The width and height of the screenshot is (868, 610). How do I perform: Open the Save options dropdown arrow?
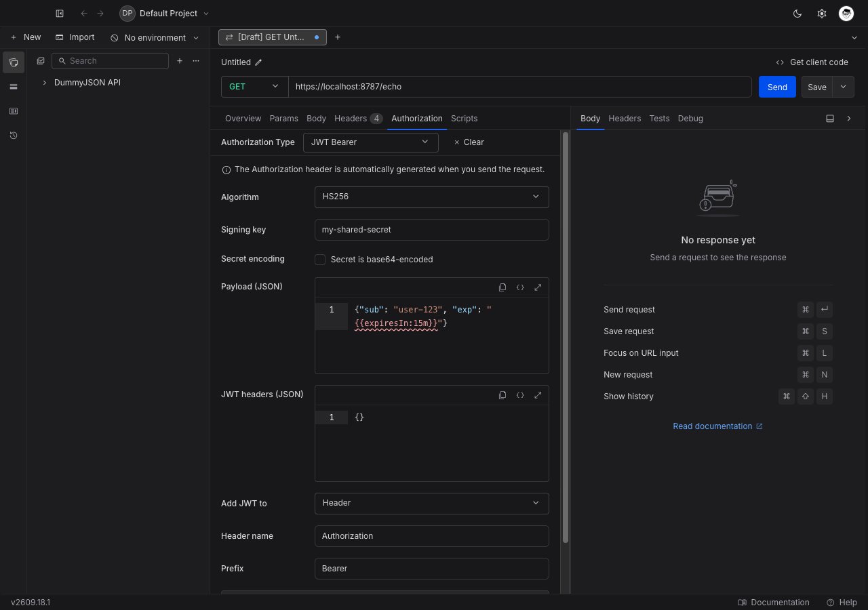pyautogui.click(x=844, y=87)
